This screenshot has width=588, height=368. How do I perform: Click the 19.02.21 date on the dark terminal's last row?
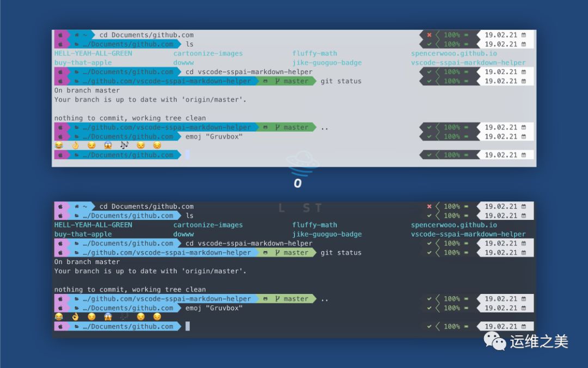pos(501,327)
